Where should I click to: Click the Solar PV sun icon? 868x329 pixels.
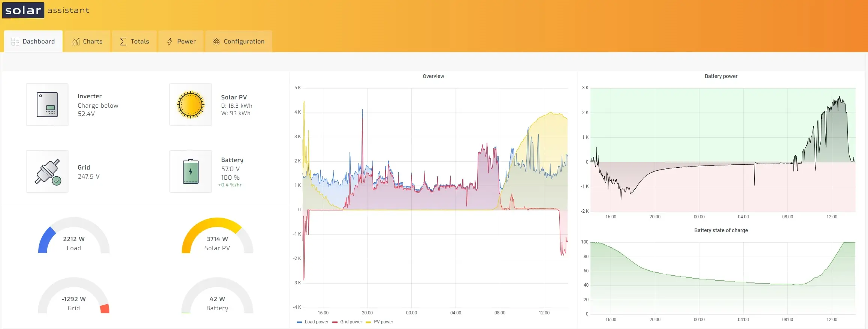click(191, 105)
